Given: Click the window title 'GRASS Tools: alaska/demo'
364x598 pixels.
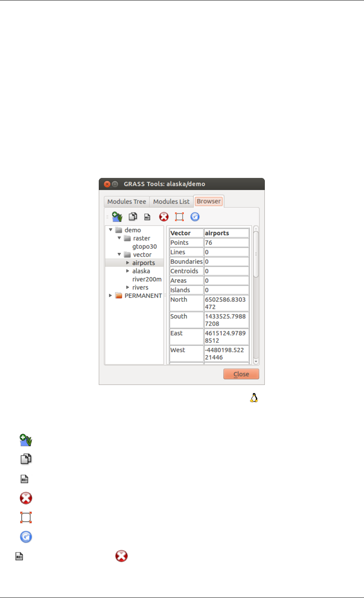Looking at the screenshot, I should [164, 184].
